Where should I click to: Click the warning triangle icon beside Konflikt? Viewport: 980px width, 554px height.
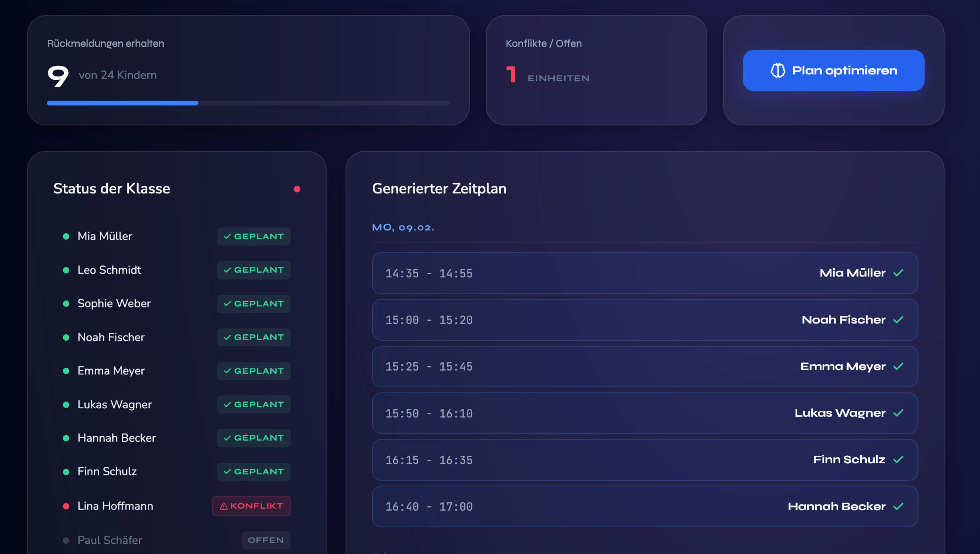tap(224, 506)
